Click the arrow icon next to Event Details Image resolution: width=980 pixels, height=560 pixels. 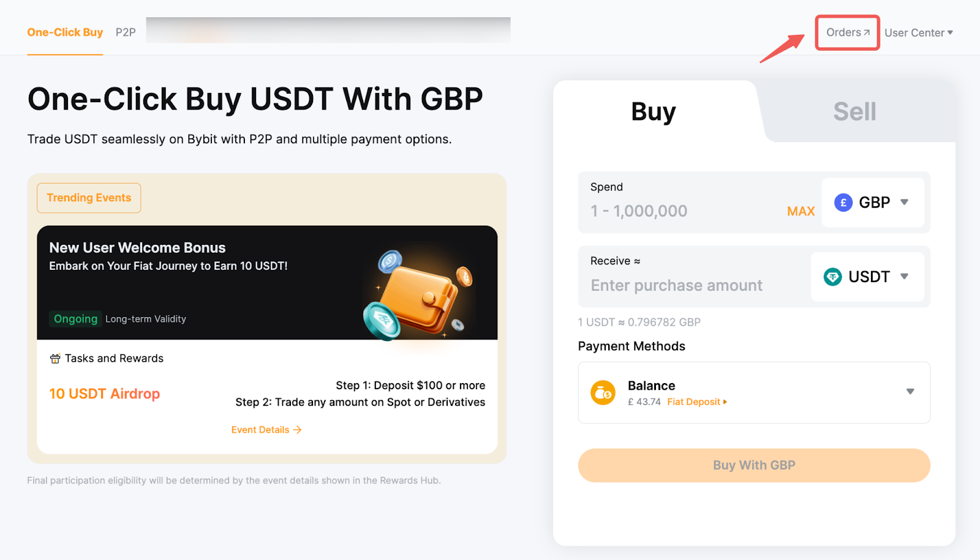[x=298, y=430]
